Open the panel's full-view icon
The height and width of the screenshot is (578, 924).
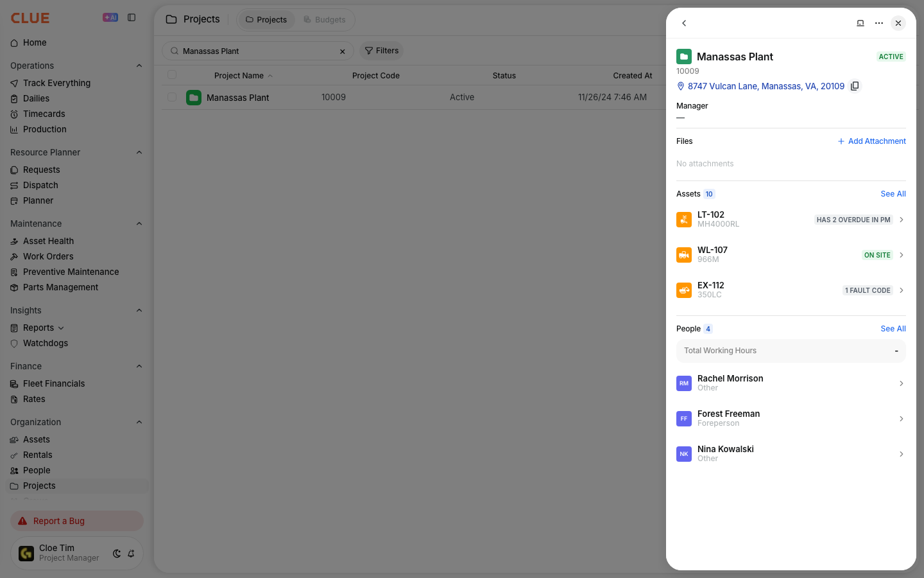(x=860, y=23)
